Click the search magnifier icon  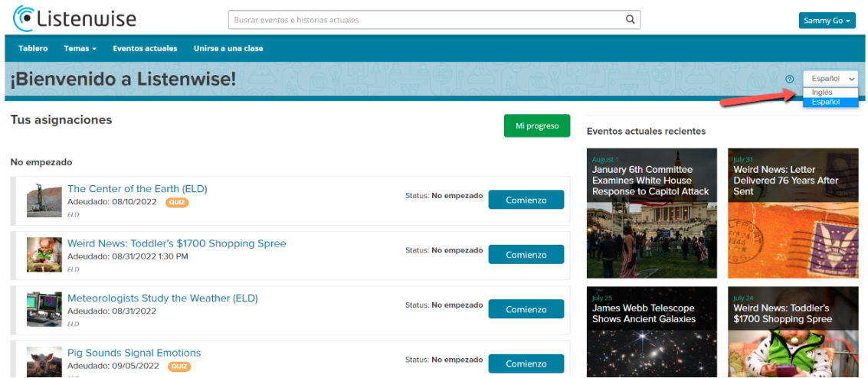[630, 19]
